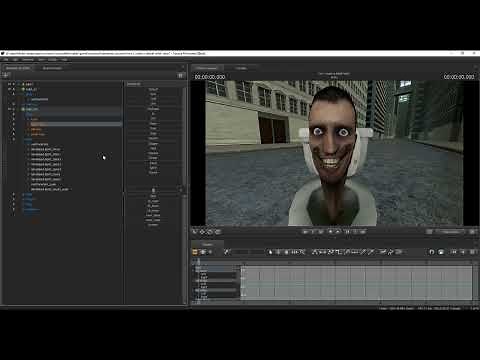Screen dimensions: 480x360
Task: Toggle lock icon on the second animation set row
Action: click(x=14, y=89)
